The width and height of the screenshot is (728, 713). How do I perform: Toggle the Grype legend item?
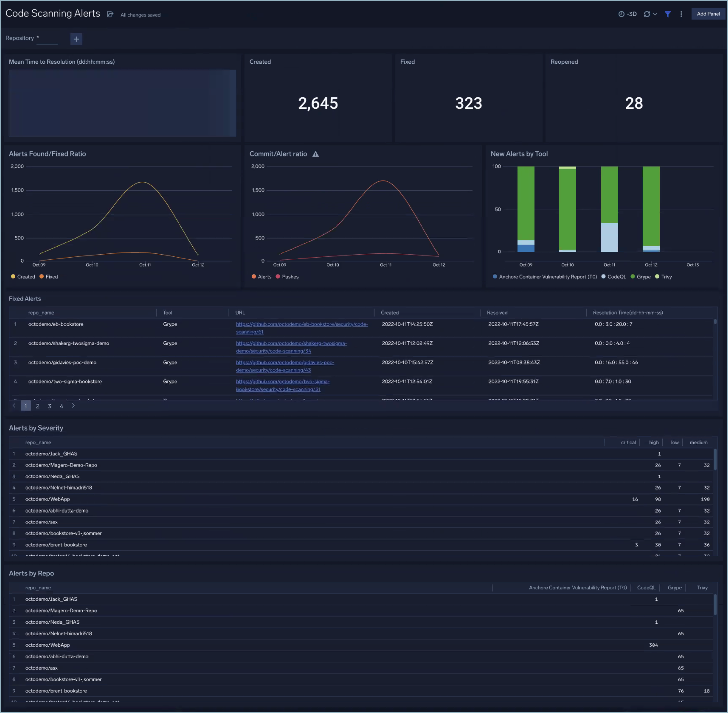641,277
